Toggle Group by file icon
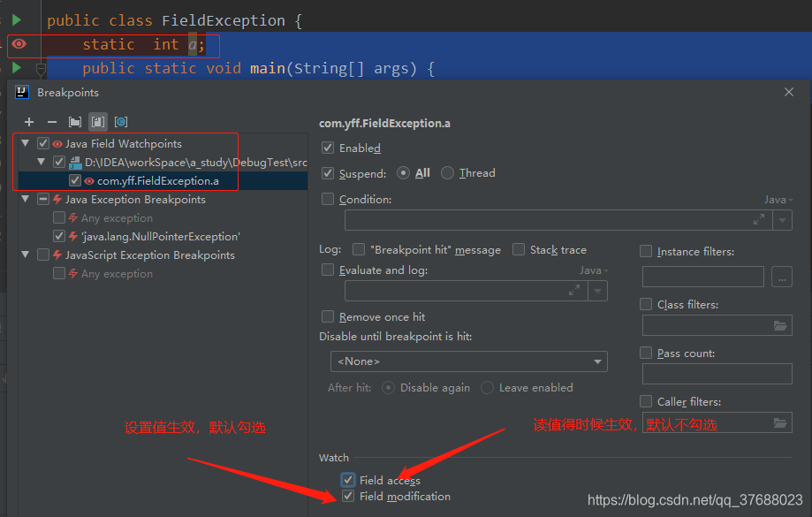Viewport: 812px width, 517px height. tap(98, 122)
